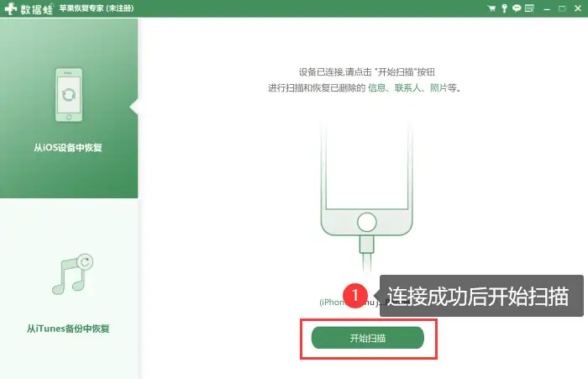The height and width of the screenshot is (379, 588).
Task: Click the phone with refresh arrows icon
Action: tap(69, 95)
